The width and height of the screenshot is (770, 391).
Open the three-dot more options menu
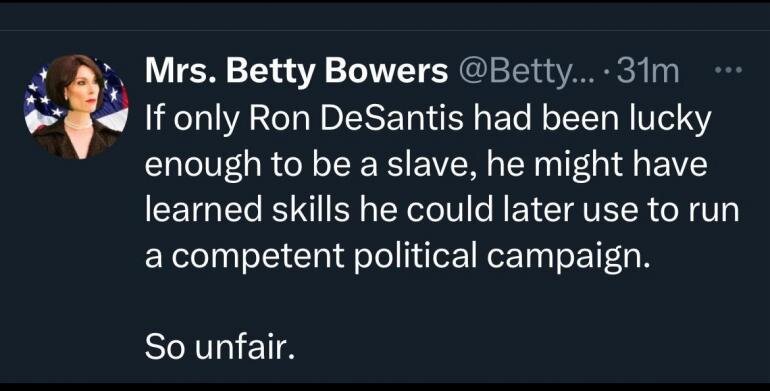(728, 72)
